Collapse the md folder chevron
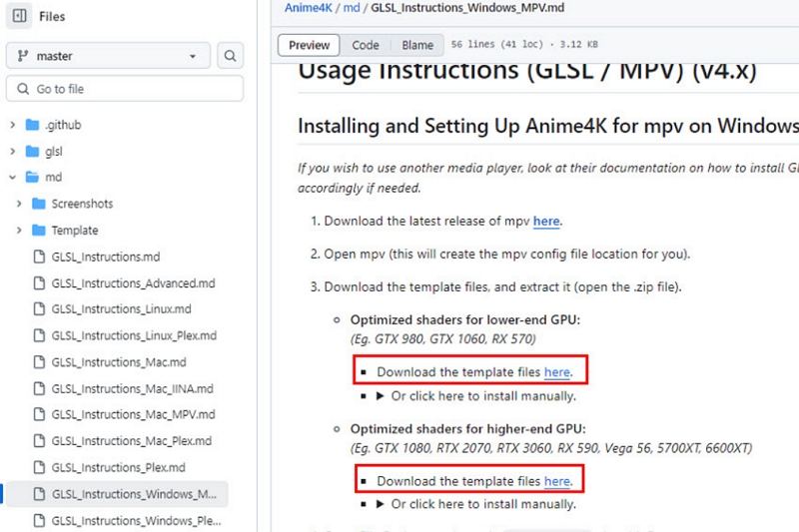The height and width of the screenshot is (532, 799). (13, 177)
